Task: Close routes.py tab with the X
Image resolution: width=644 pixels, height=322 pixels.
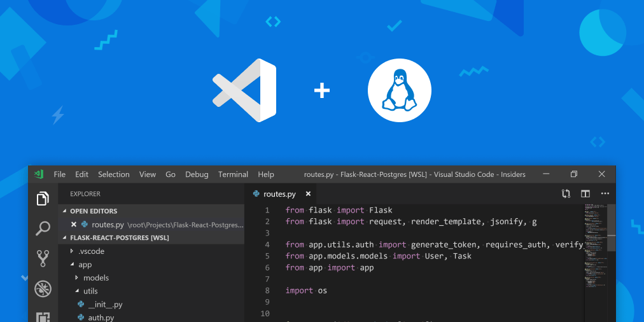Action: 308,194
